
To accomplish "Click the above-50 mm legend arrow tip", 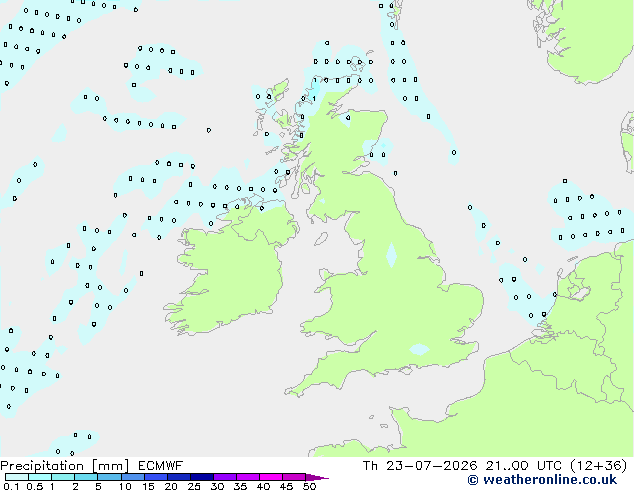I will click(317, 477).
